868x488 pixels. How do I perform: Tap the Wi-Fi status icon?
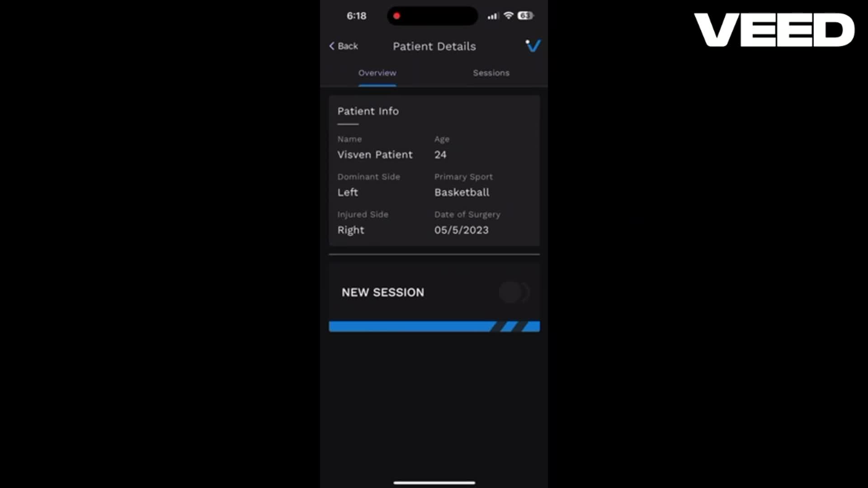[x=508, y=15]
